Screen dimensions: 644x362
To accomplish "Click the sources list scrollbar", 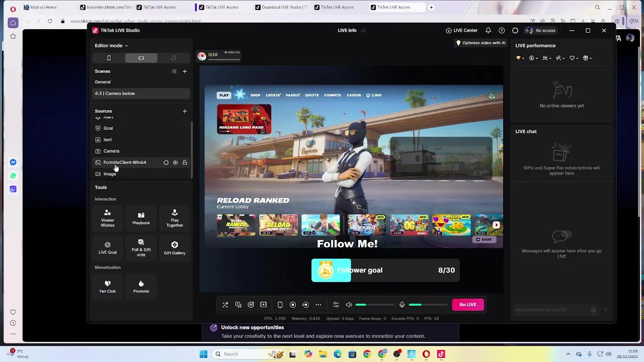I will 191,149.
